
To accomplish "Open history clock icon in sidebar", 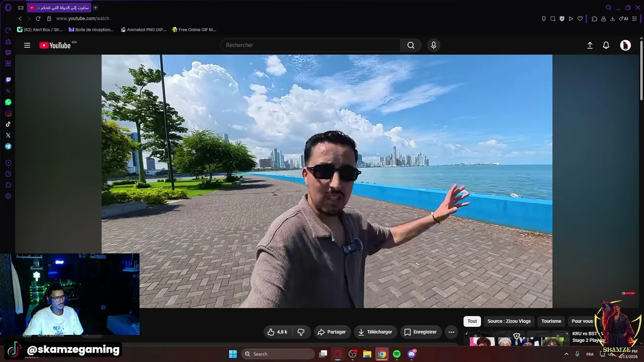I will [8, 174].
